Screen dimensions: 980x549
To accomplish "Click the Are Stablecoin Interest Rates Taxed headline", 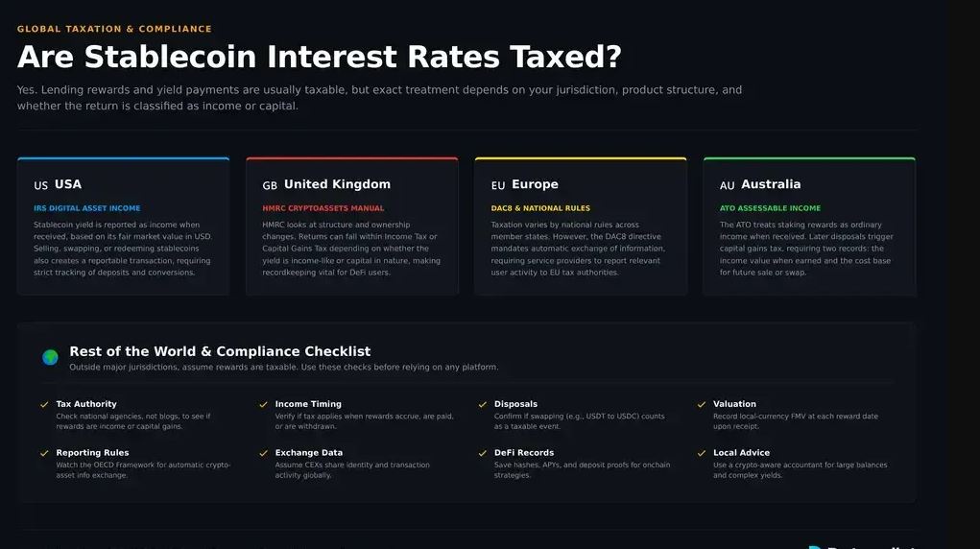I will tap(320, 58).
